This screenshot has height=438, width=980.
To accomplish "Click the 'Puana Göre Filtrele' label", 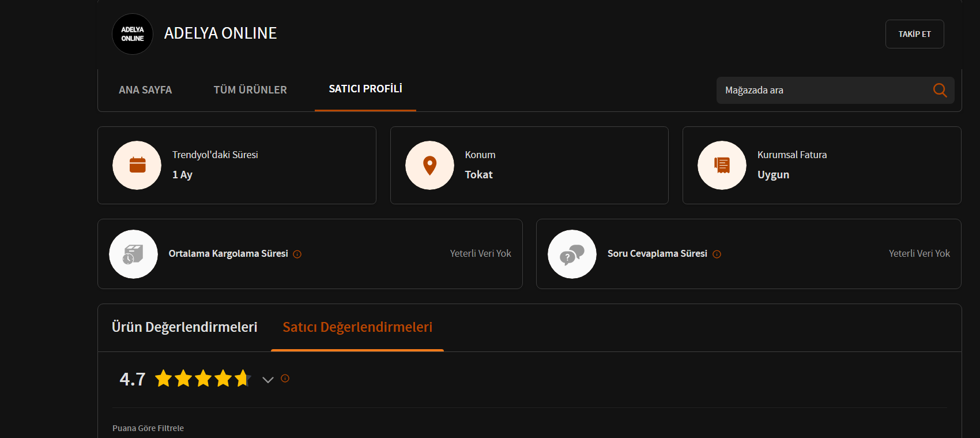I will coord(148,428).
